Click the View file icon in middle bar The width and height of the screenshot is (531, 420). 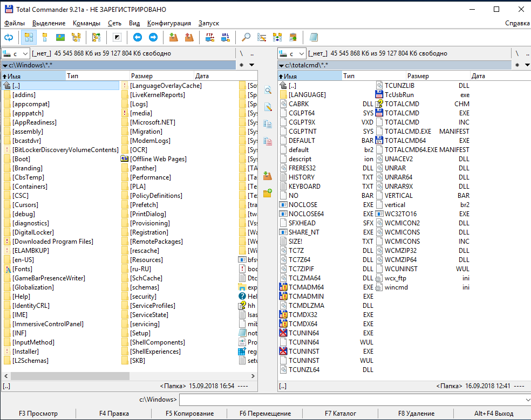click(268, 90)
